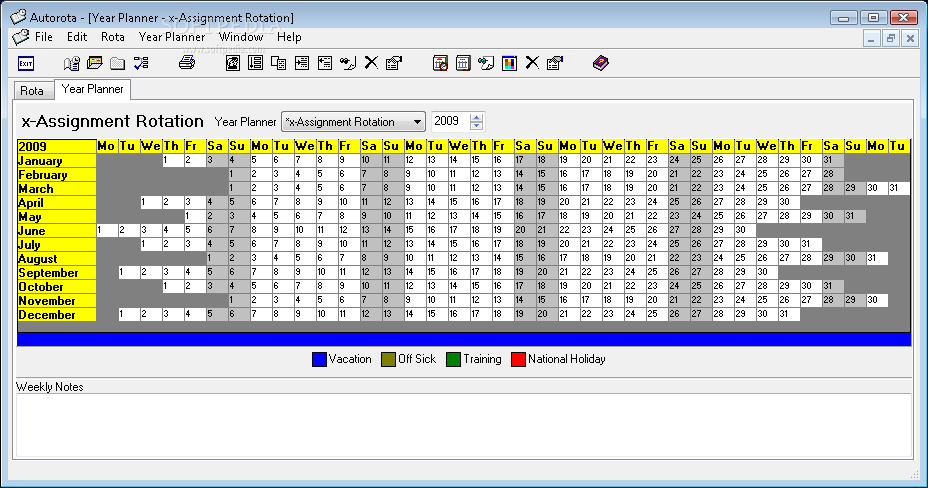Click day 31 in the March row

(x=899, y=188)
